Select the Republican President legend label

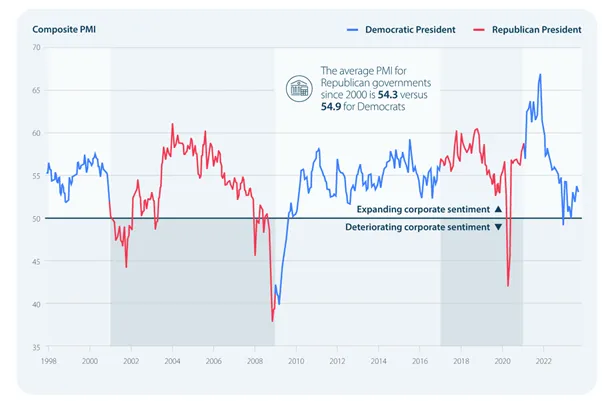pos(536,30)
